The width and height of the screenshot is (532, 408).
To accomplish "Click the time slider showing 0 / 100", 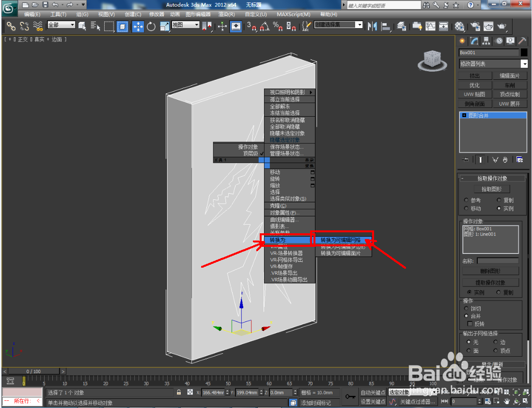I will [x=33, y=371].
